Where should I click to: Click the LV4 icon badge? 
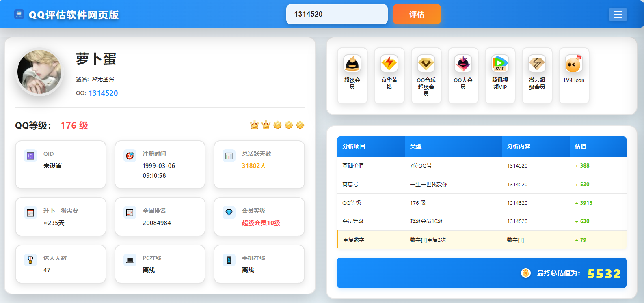tap(574, 64)
